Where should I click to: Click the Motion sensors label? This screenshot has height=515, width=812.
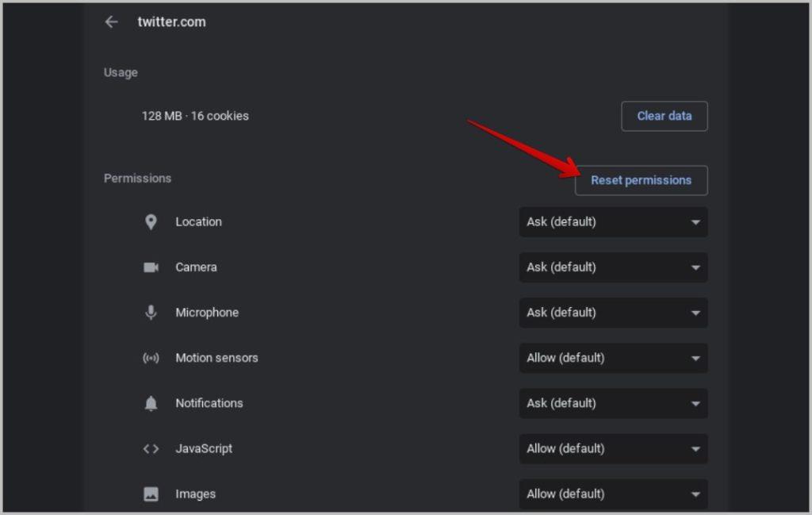point(216,358)
